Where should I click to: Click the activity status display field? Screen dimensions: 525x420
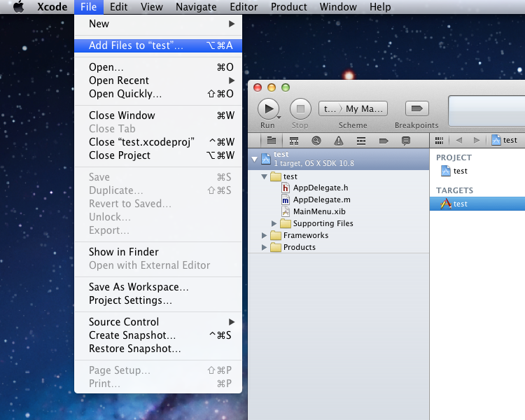point(486,111)
